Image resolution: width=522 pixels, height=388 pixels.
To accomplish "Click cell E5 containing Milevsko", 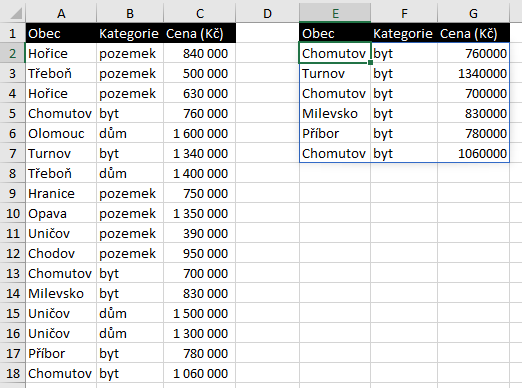I will click(x=335, y=113).
